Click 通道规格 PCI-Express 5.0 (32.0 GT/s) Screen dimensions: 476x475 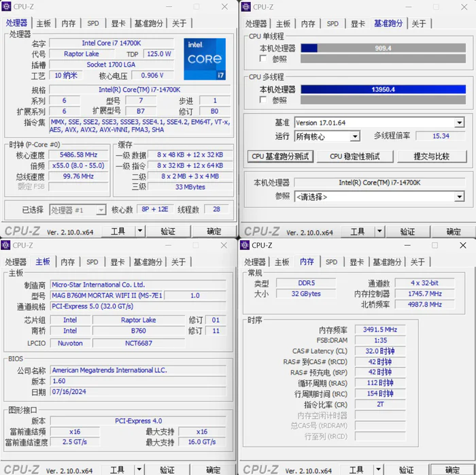point(138,306)
